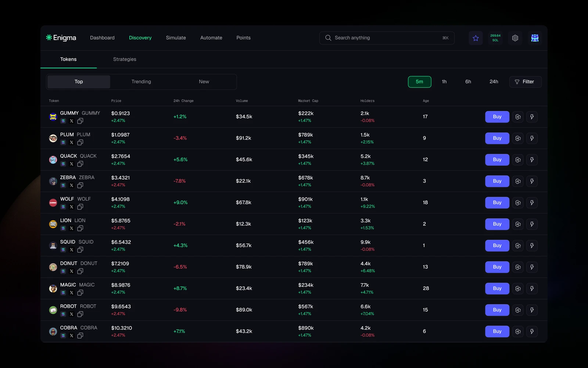Image resolution: width=588 pixels, height=368 pixels.
Task: Click the lightning quick-buy icon for WOLF
Action: click(x=532, y=203)
